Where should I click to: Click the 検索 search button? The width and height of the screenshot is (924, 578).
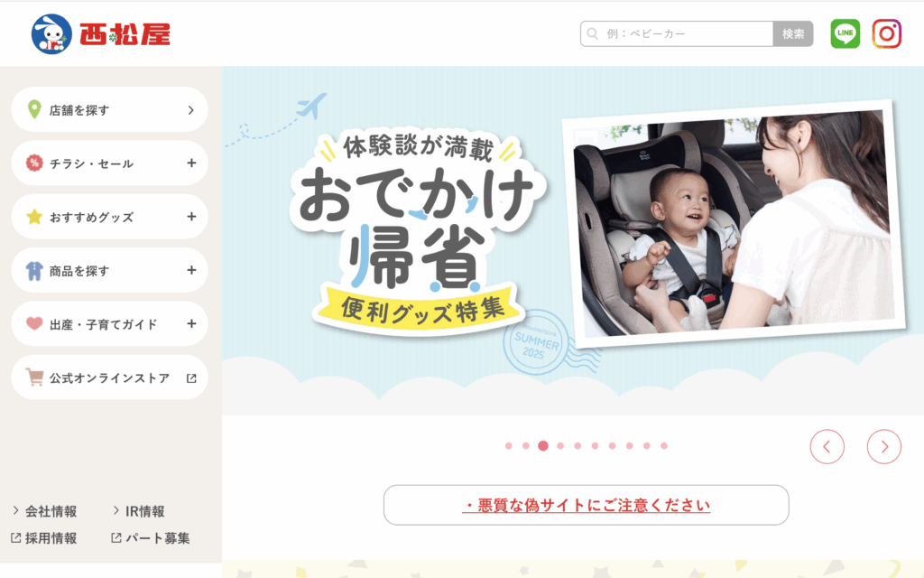pyautogui.click(x=793, y=33)
